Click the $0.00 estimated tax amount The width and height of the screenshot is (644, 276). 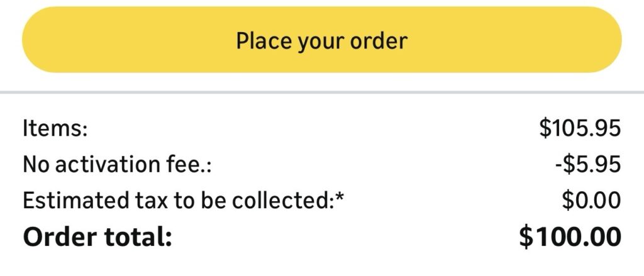(591, 201)
